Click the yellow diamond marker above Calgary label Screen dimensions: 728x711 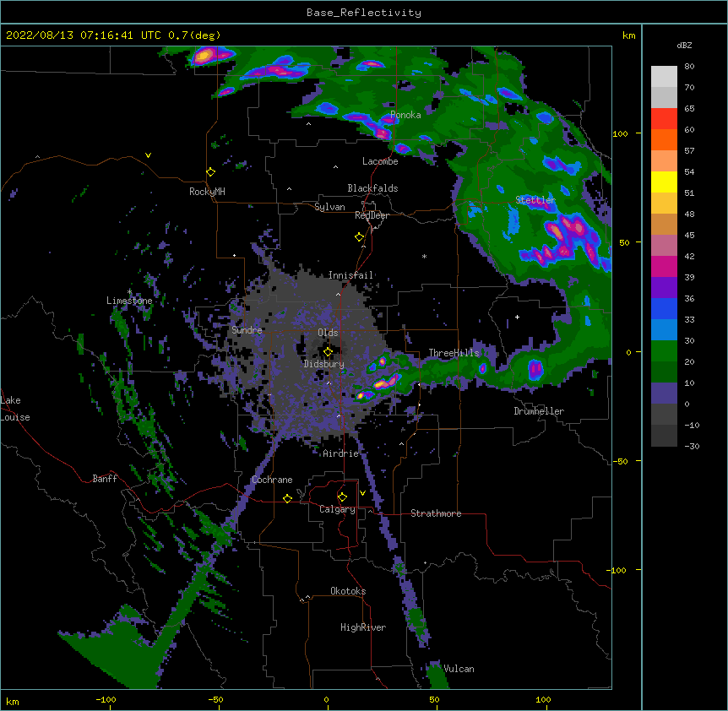click(x=342, y=497)
